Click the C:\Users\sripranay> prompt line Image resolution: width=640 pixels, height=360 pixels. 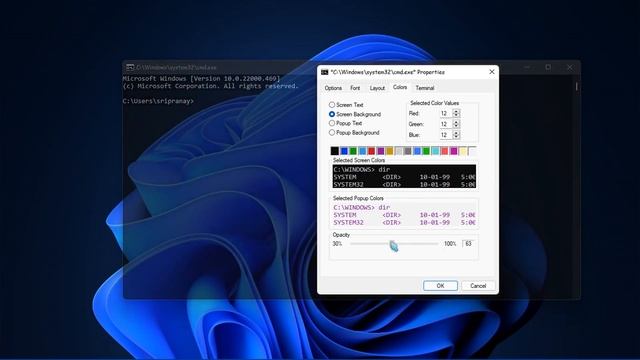(x=158, y=101)
